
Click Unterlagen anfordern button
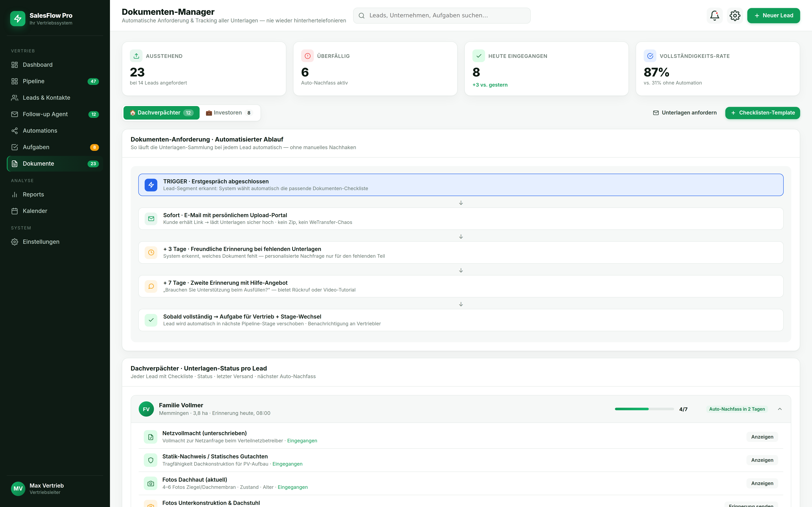coord(685,113)
